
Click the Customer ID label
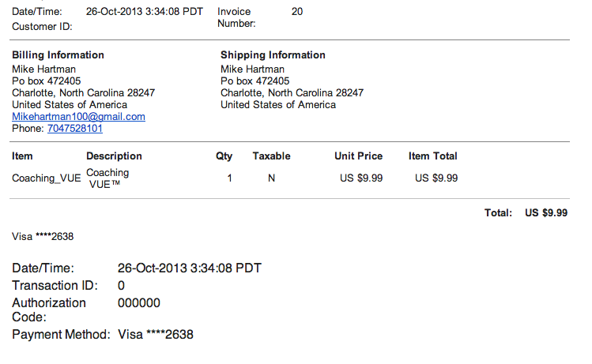point(42,27)
